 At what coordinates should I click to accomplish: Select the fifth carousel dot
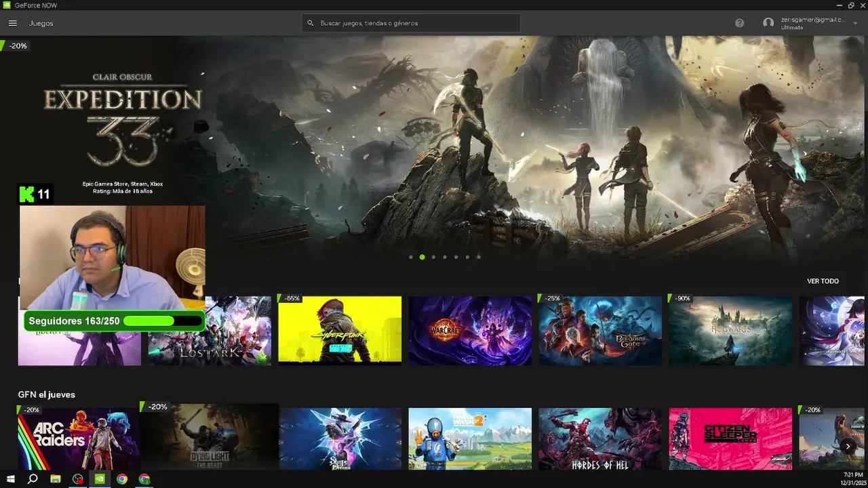(456, 258)
